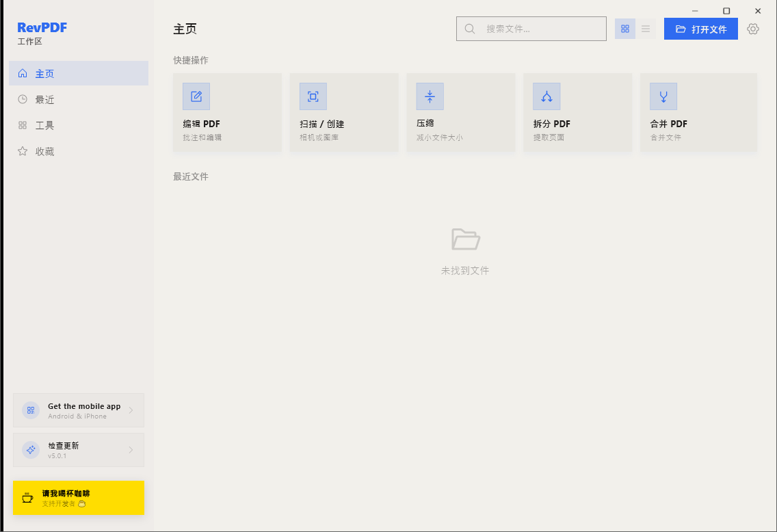The width and height of the screenshot is (777, 532).
Task: Click 检查更新 to check for updates
Action: point(78,450)
